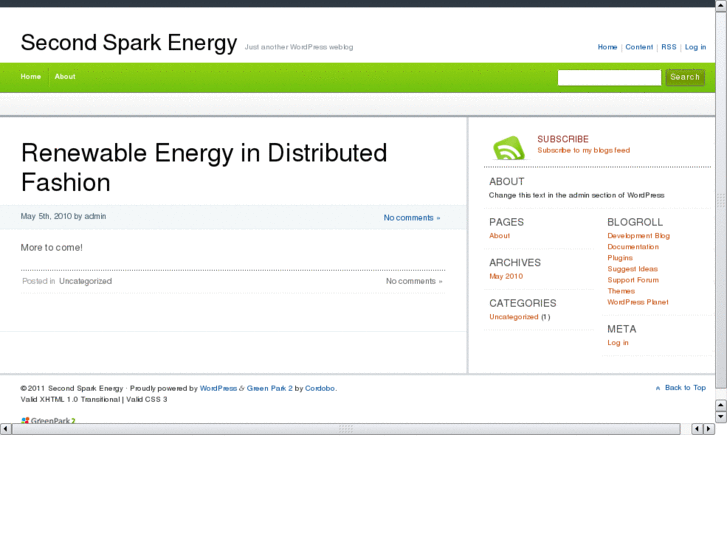
Task: Click Subscribe to my blogs feed
Action: click(583, 151)
